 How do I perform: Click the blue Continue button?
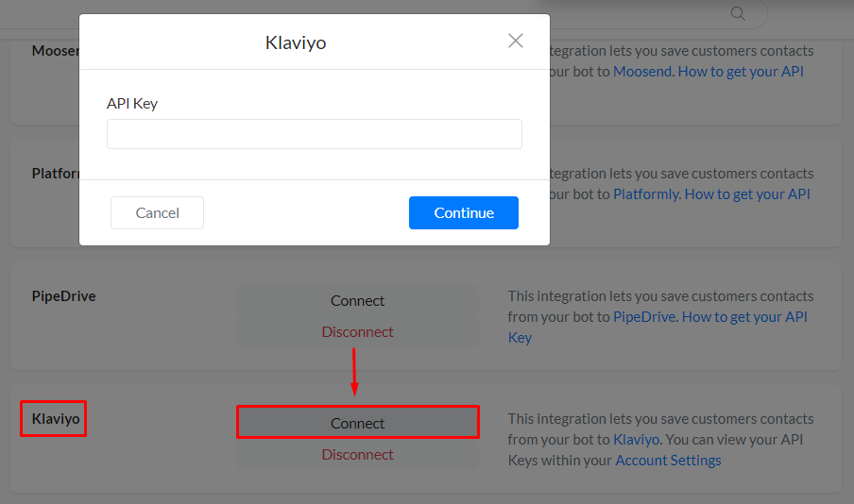tap(463, 212)
